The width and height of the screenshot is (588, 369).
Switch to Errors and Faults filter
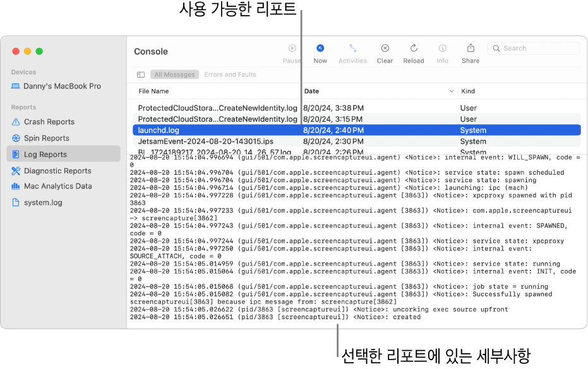(x=230, y=74)
